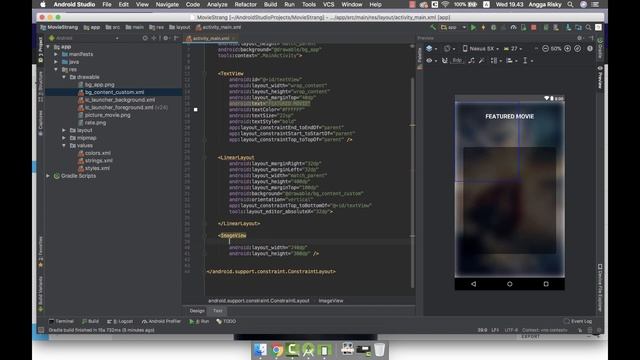Open the Run tool window
The width and height of the screenshot is (640, 360).
pos(199,321)
